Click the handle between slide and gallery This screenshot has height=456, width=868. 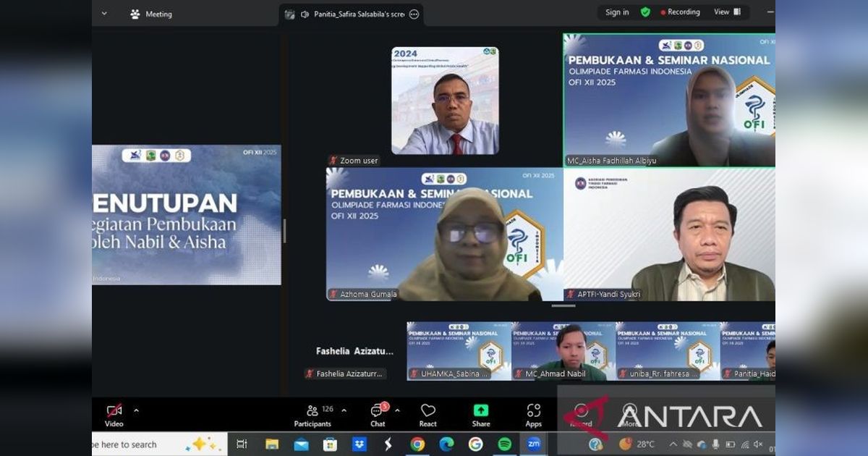pos(284,231)
